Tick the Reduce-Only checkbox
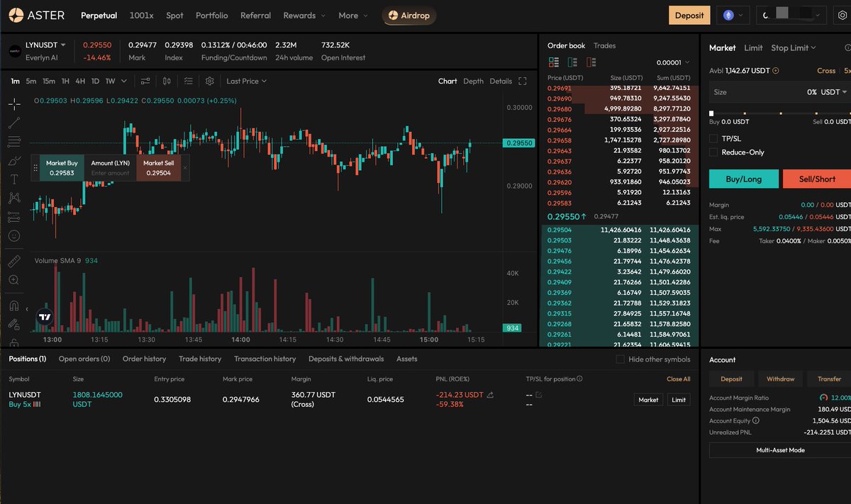The image size is (851, 504). point(713,152)
